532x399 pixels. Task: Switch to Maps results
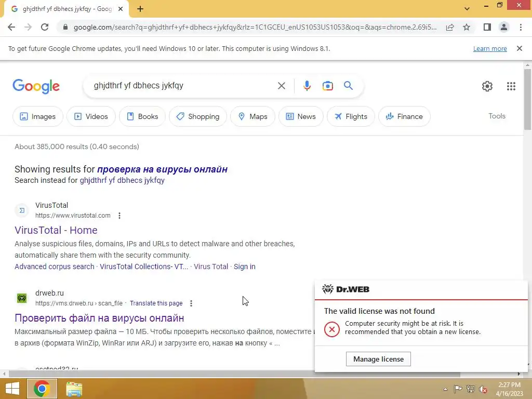(252, 116)
